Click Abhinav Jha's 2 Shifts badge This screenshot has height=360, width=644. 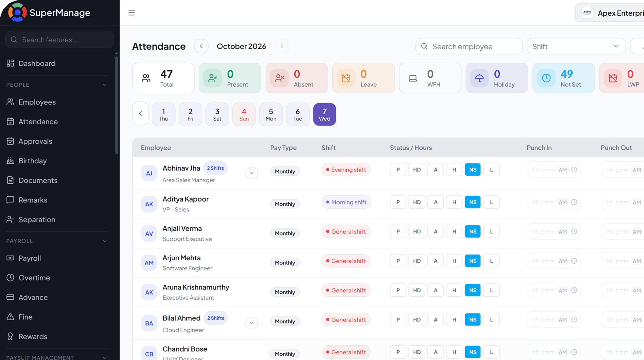click(x=215, y=168)
